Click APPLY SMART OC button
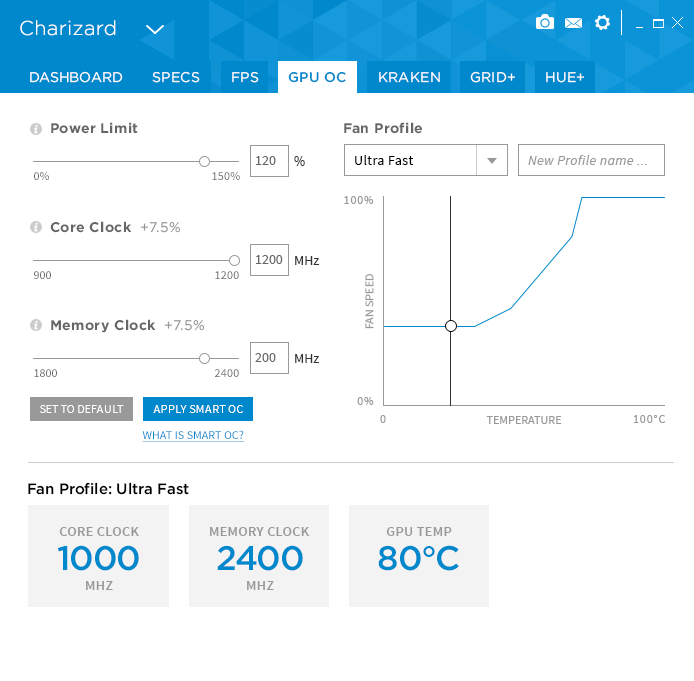The width and height of the screenshot is (694, 681). tap(198, 409)
